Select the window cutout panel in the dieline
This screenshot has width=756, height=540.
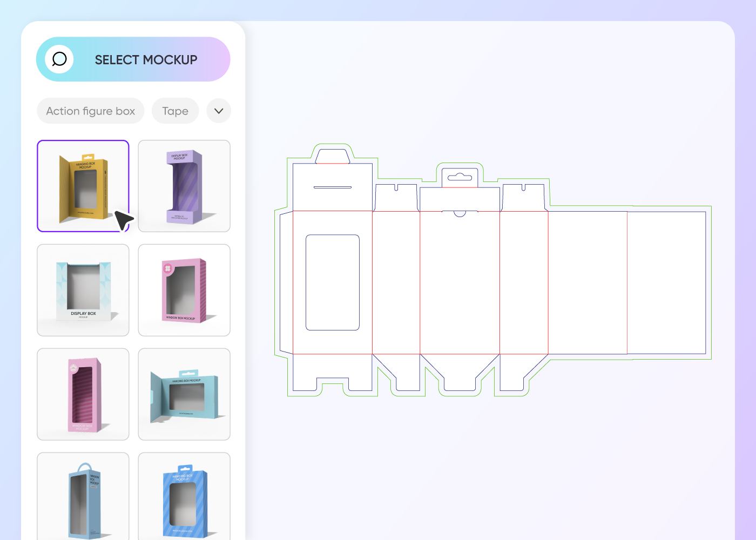click(x=333, y=282)
